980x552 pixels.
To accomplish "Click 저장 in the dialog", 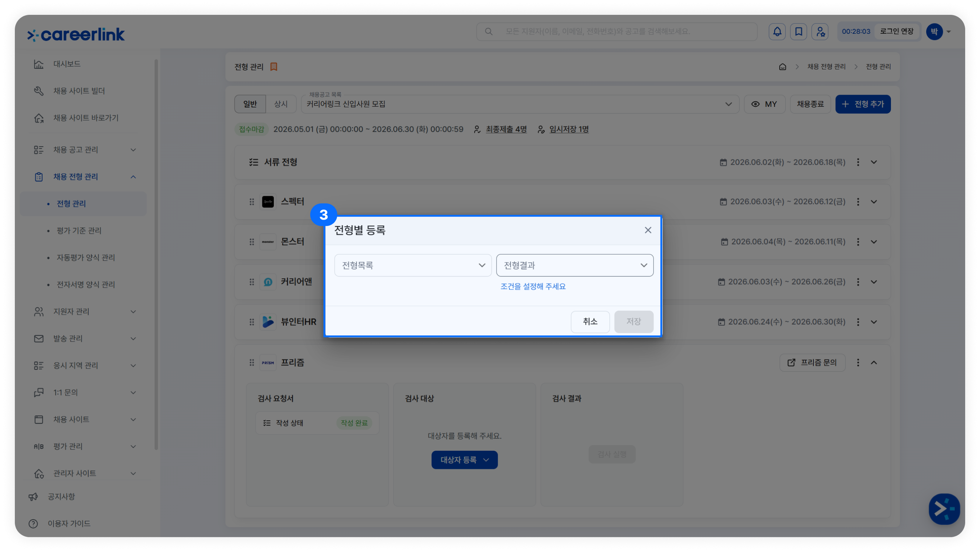I will (633, 322).
